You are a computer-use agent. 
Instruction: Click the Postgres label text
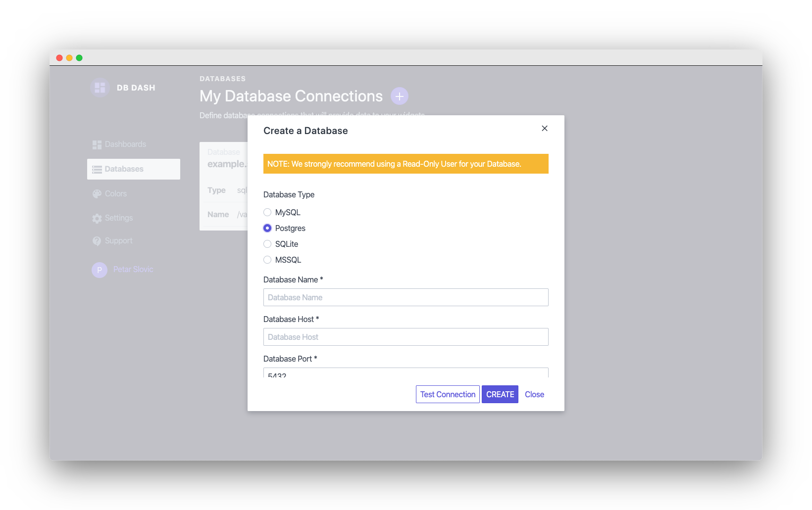point(290,228)
